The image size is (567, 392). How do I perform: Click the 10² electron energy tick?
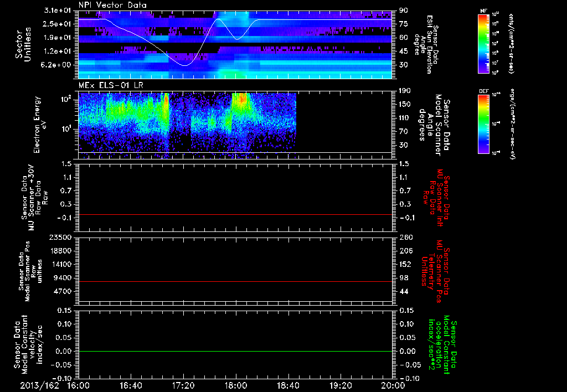[66, 99]
